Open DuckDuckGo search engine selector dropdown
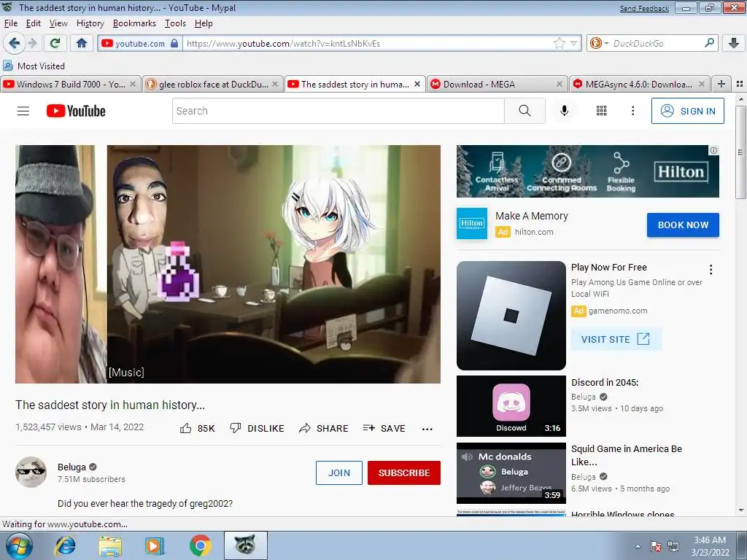747x560 pixels. point(600,43)
